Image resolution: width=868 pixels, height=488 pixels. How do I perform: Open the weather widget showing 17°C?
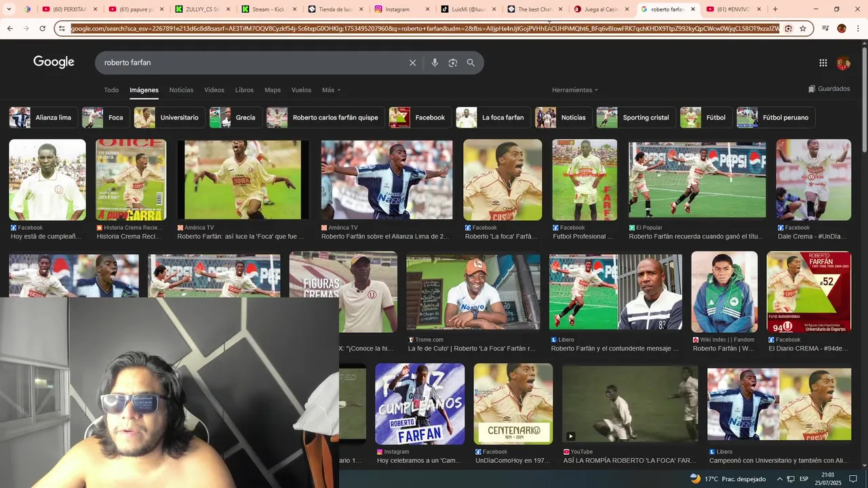click(x=728, y=479)
